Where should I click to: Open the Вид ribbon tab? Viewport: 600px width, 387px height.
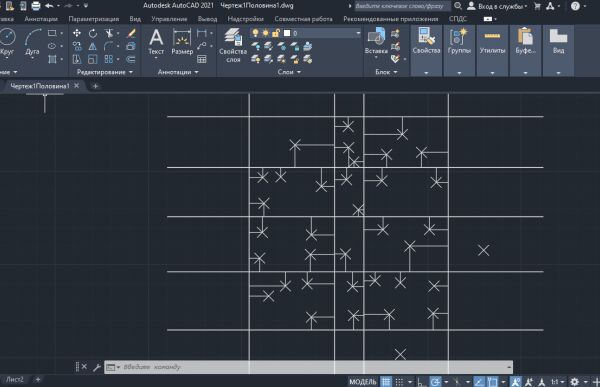(135, 19)
